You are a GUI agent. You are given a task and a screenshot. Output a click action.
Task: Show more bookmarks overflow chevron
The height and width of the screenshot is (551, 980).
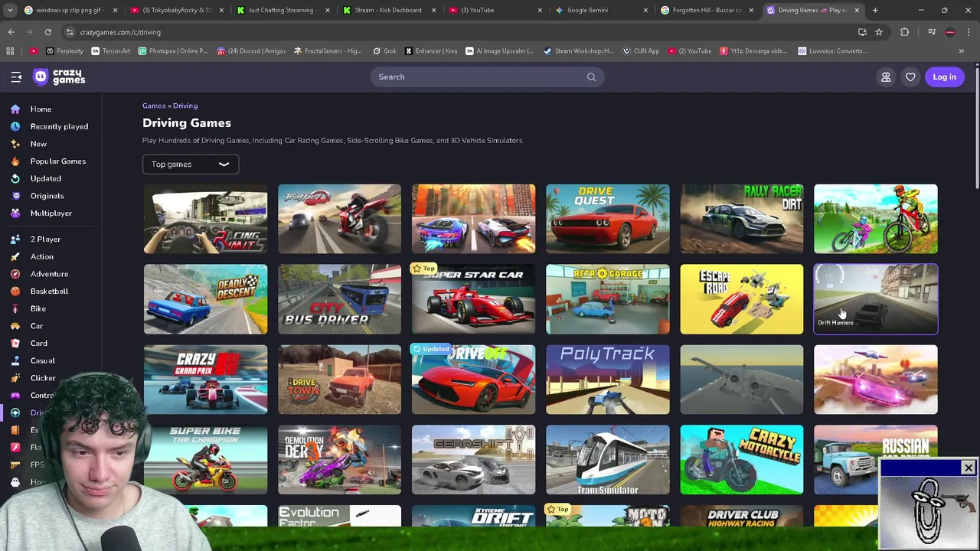coord(962,51)
